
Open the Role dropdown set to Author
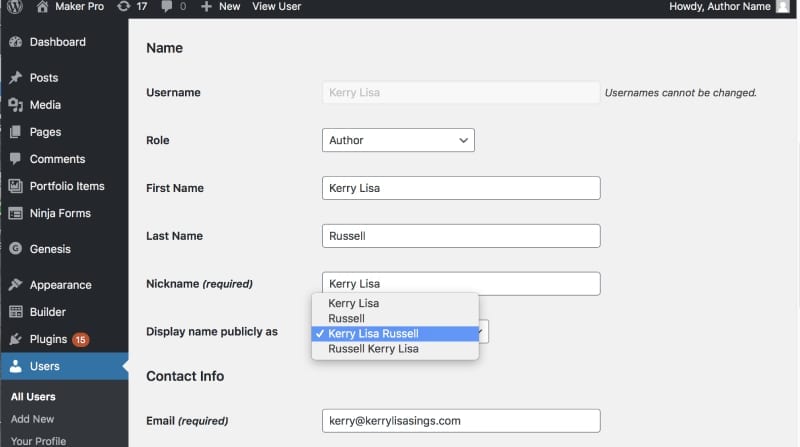tap(398, 141)
